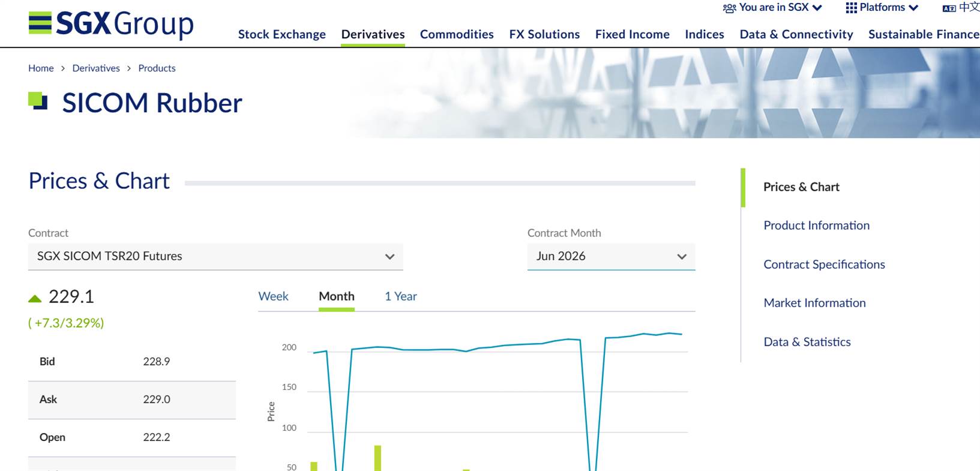The width and height of the screenshot is (980, 471).
Task: Open the Data & Statistics sidebar link
Action: tap(807, 342)
